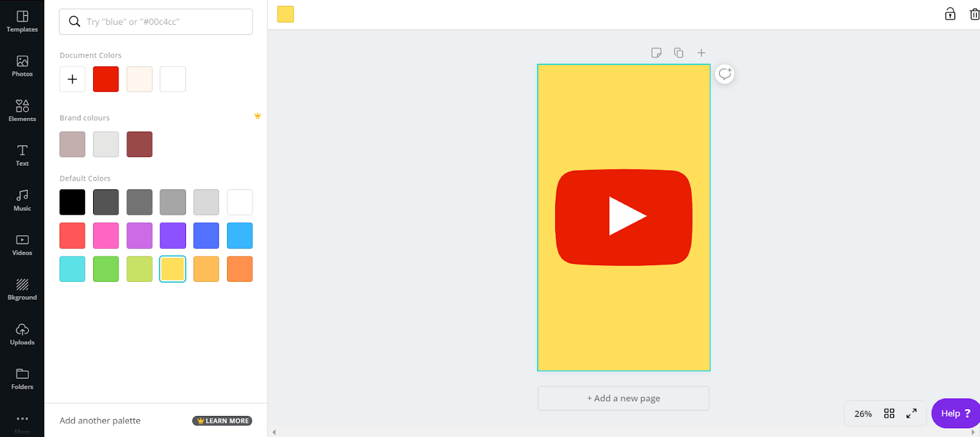
Task: Select the YouTube logo on canvas
Action: (624, 217)
